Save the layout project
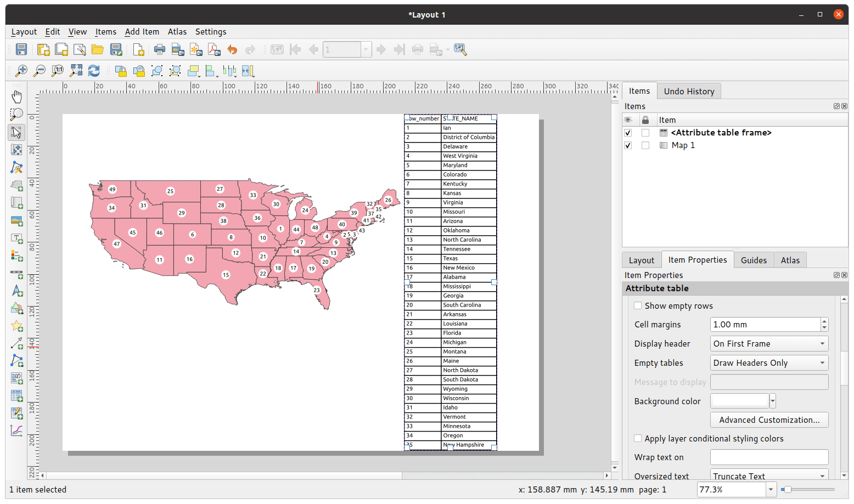This screenshot has height=504, width=854. [x=21, y=49]
